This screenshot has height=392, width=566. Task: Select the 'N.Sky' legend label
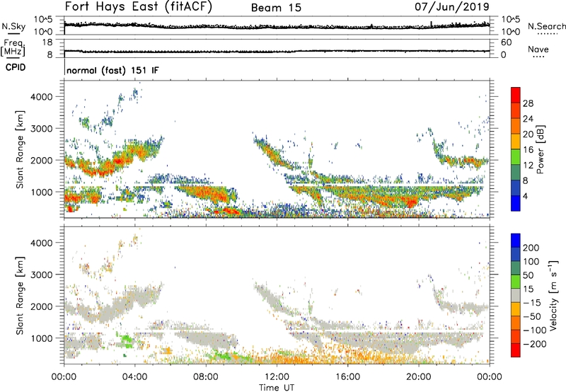[x=13, y=26]
